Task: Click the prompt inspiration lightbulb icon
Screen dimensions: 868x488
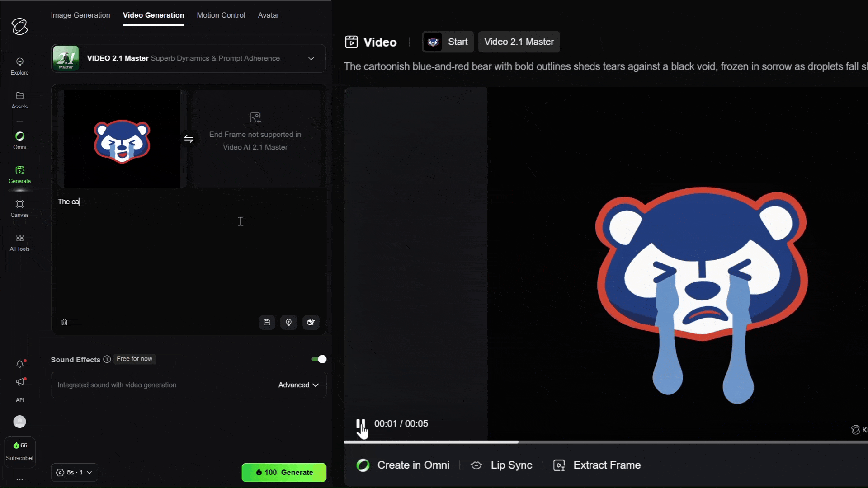Action: coord(289,322)
